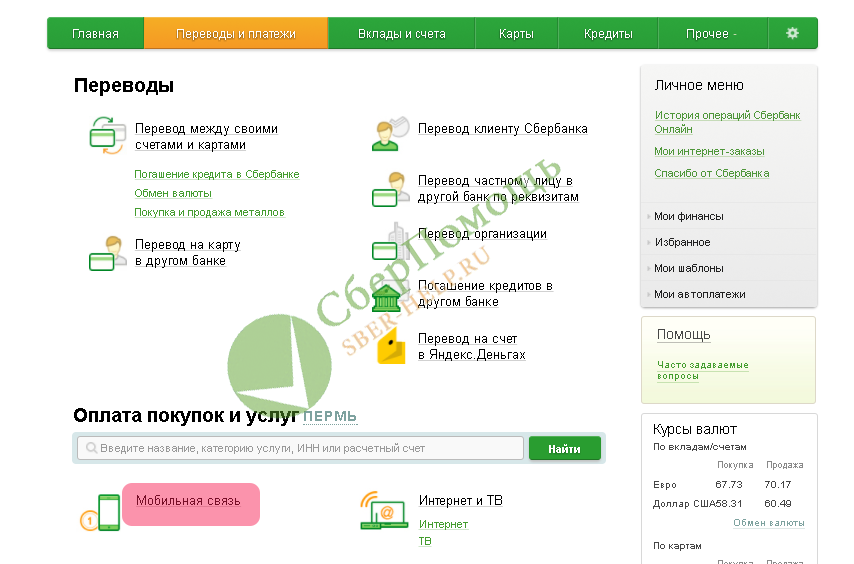Open Перевод на счет в Яндекс.Деньгах
The height and width of the screenshot is (564, 854).
click(472, 346)
